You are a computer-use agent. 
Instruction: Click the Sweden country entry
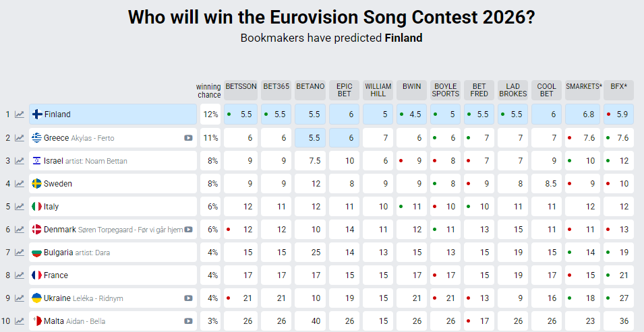click(58, 184)
